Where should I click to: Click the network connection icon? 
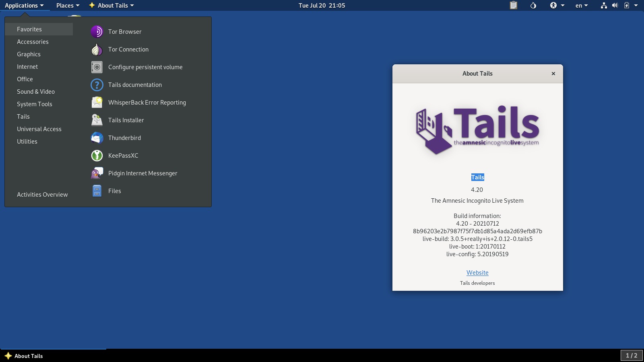(604, 5)
